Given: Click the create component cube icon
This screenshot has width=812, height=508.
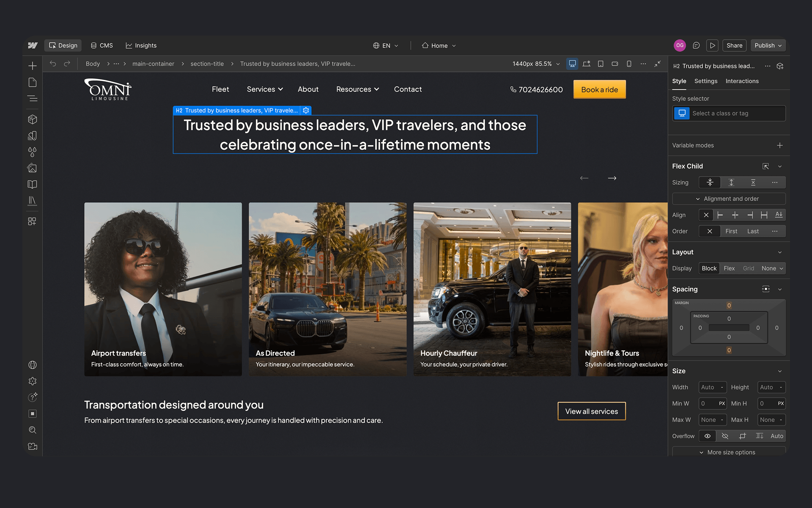Looking at the screenshot, I should click(x=780, y=66).
